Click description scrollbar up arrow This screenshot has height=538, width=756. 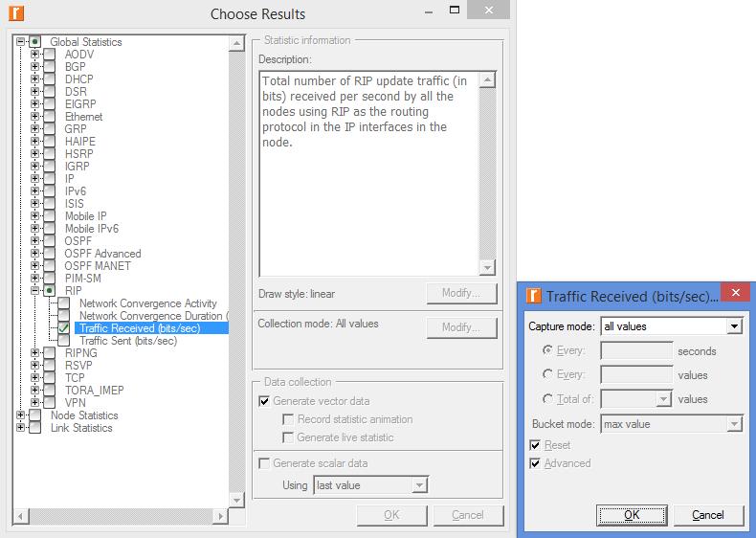[487, 79]
